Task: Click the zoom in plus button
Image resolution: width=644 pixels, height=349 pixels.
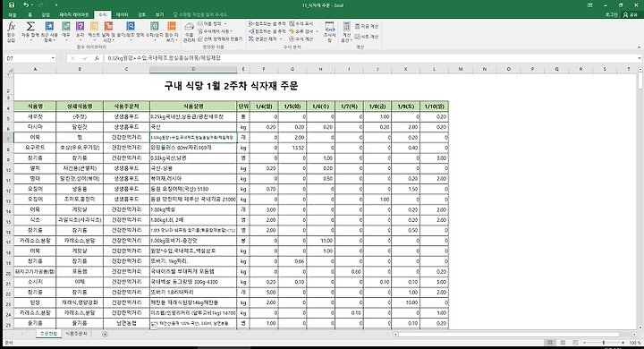Action: (623, 343)
